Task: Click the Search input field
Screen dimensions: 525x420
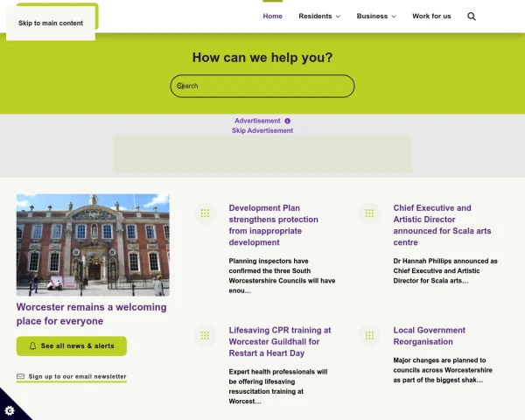Action: point(262,86)
